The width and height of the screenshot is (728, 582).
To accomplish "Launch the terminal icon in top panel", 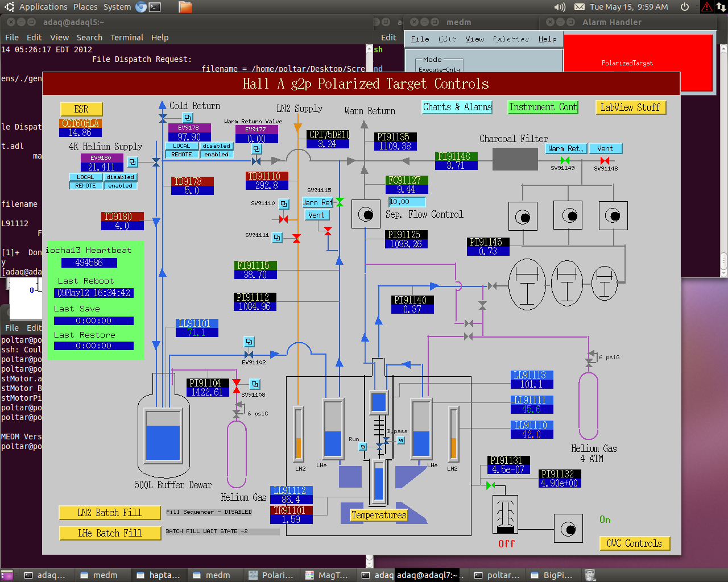I will (x=155, y=7).
